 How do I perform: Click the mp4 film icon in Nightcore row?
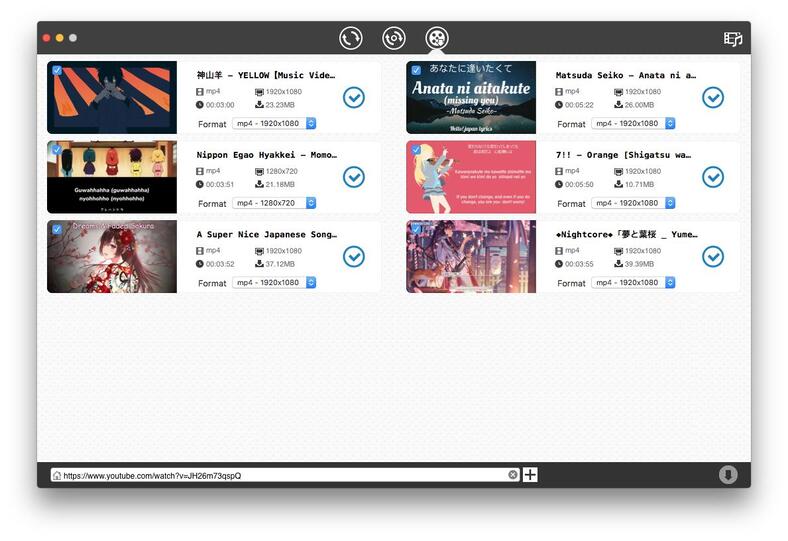tap(559, 251)
